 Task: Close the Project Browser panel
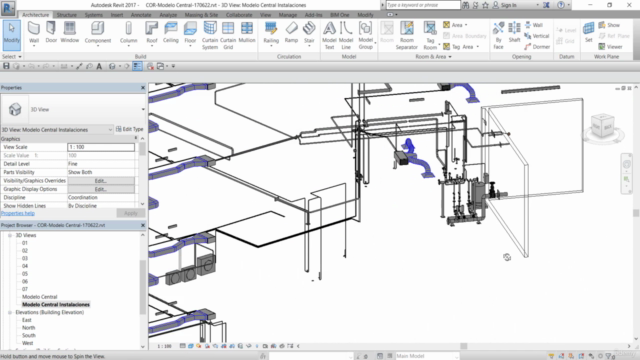pos(143,225)
